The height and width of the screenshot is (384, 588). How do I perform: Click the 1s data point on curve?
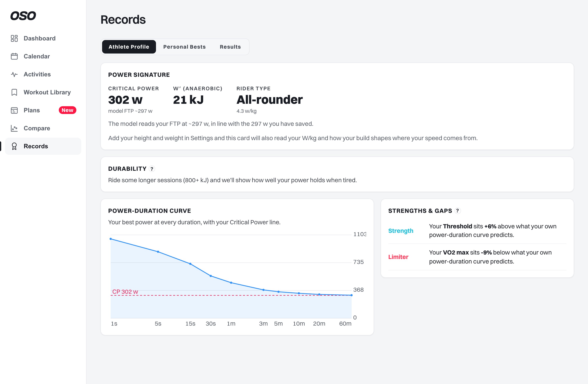[x=111, y=239]
